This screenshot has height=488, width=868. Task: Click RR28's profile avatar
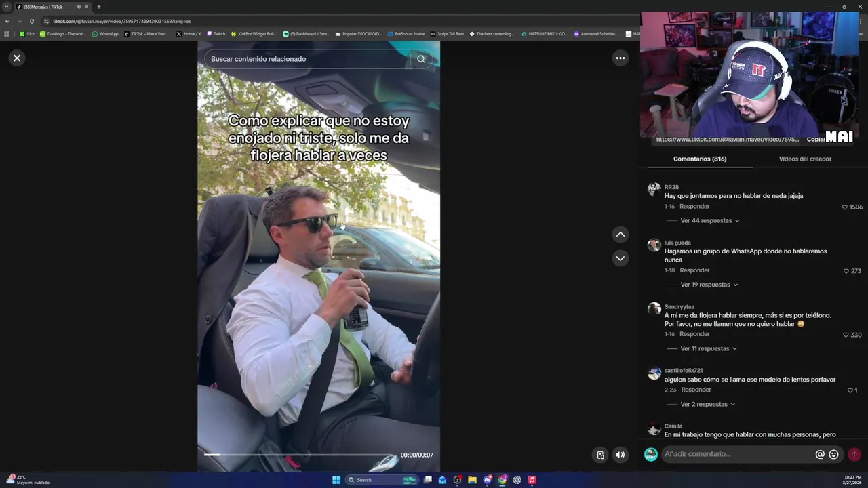click(654, 189)
